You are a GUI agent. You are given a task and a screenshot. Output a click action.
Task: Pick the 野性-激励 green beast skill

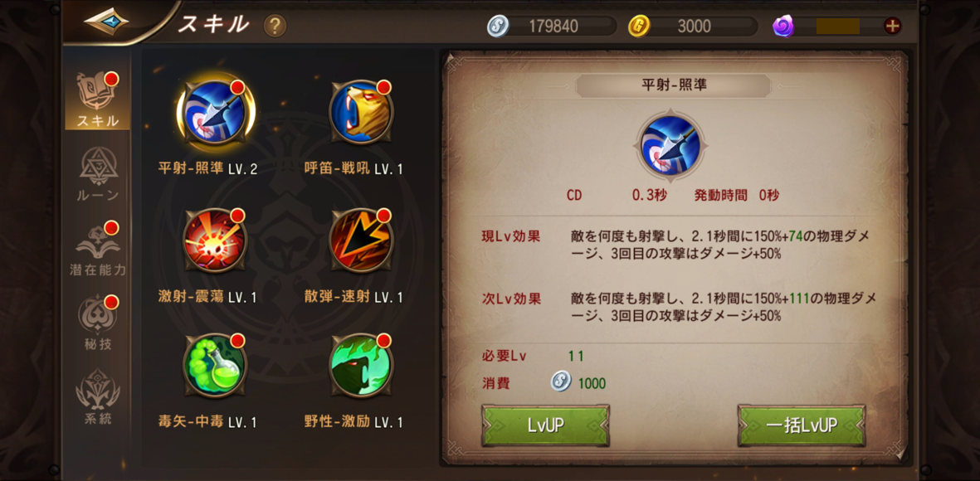(x=361, y=366)
